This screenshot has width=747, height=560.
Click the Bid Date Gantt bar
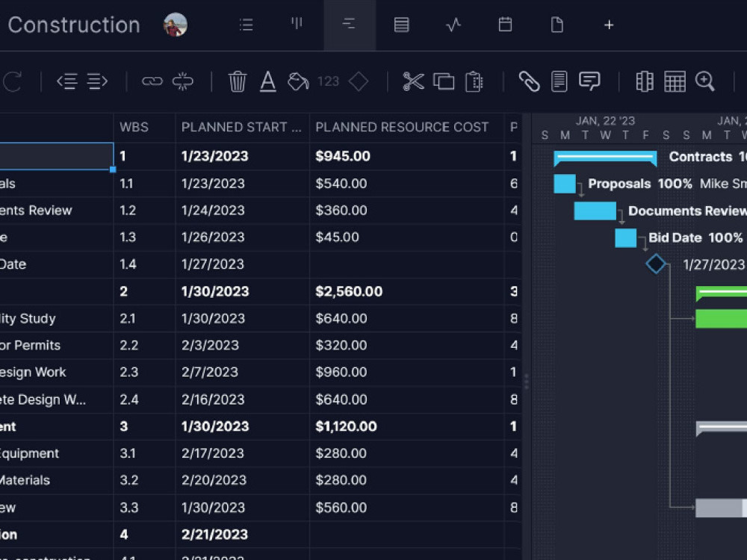pyautogui.click(x=625, y=237)
